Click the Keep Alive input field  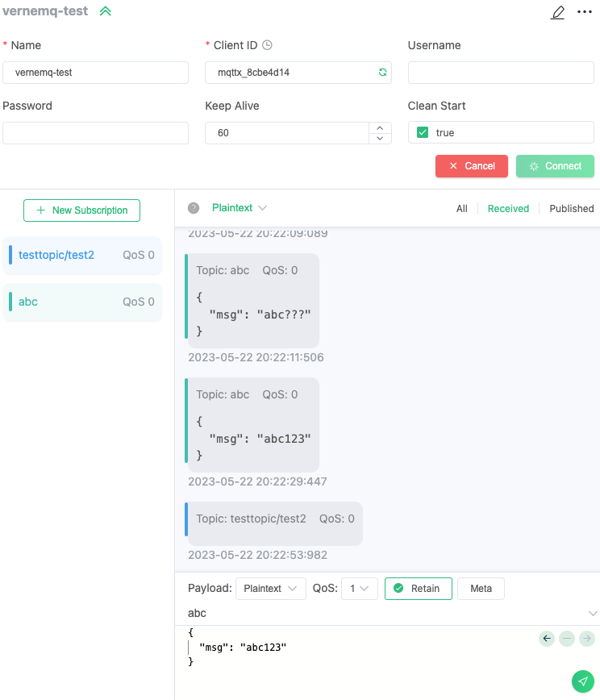[x=287, y=133]
